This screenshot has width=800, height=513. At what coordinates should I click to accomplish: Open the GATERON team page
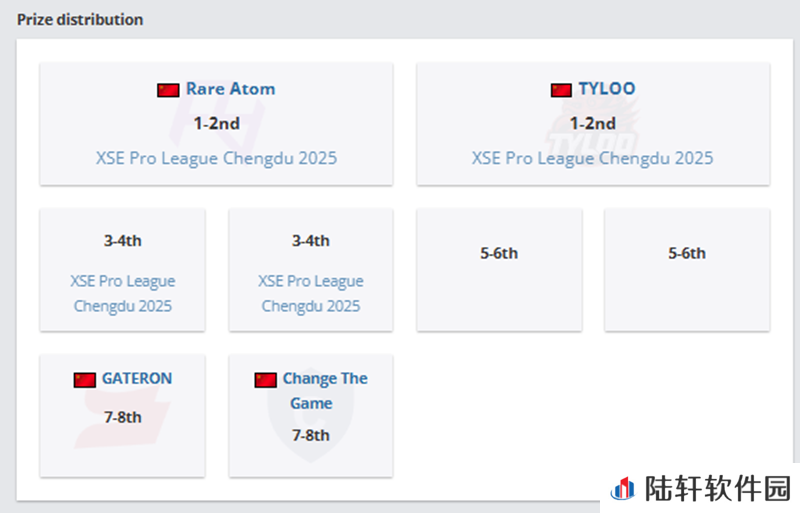click(137, 378)
